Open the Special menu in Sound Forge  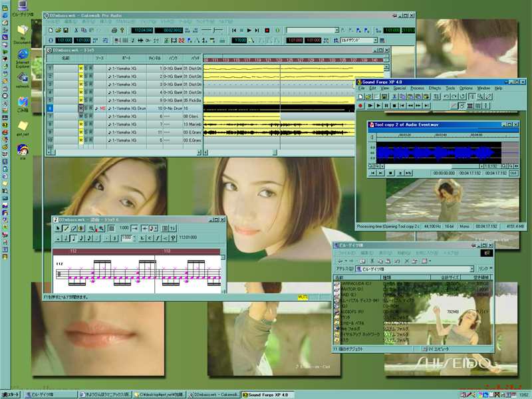tap(400, 88)
